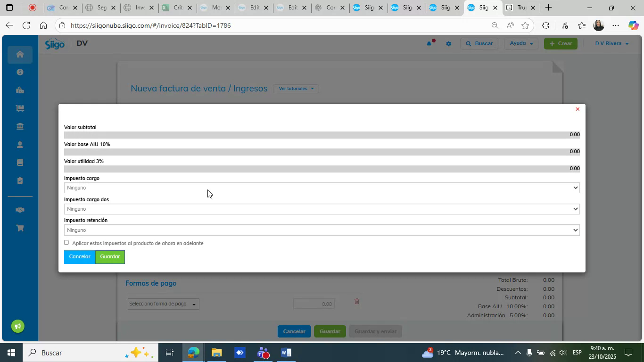This screenshot has height=362, width=644.
Task: Open browser profile avatar
Action: 598,25
